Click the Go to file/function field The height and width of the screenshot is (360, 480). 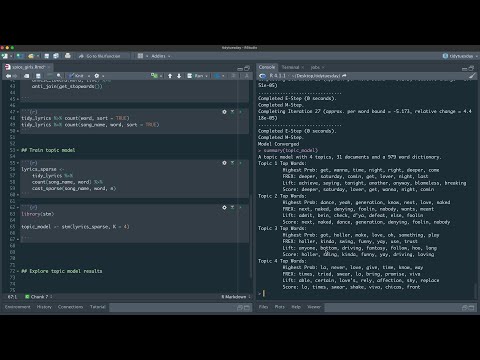tap(103, 56)
